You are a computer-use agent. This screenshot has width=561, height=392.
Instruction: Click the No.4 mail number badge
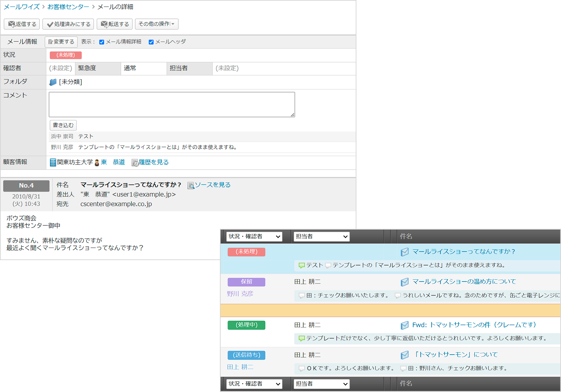(x=26, y=186)
